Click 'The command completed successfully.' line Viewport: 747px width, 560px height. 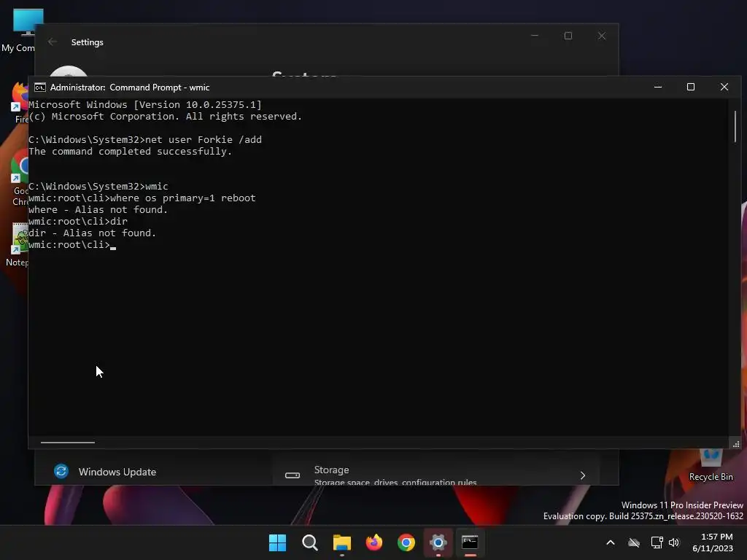tap(130, 152)
